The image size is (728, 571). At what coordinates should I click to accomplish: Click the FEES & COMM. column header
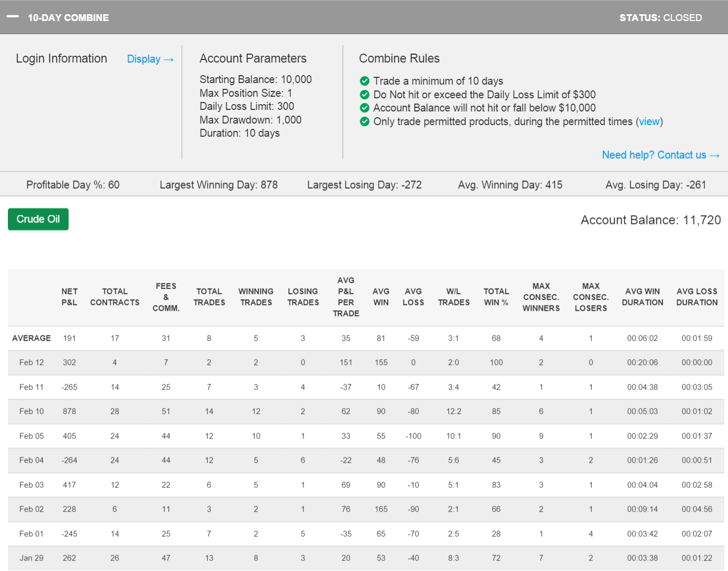coord(166,297)
